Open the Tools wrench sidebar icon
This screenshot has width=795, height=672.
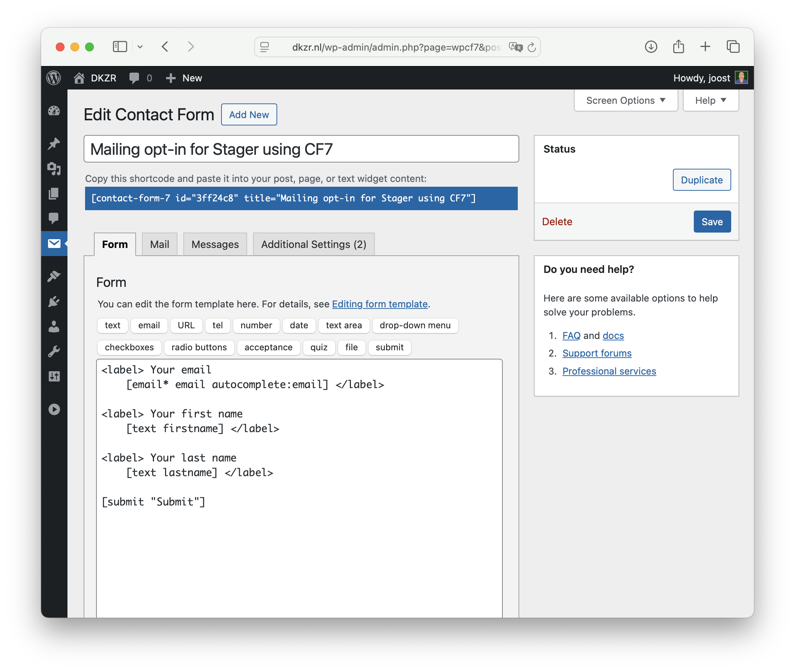[x=54, y=351]
